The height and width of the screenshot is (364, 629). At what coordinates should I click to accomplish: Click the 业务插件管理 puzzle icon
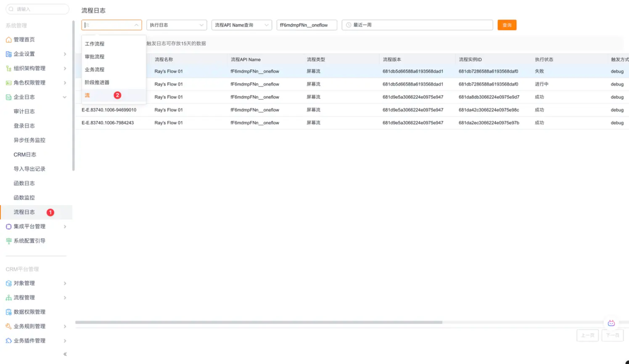(x=9, y=341)
